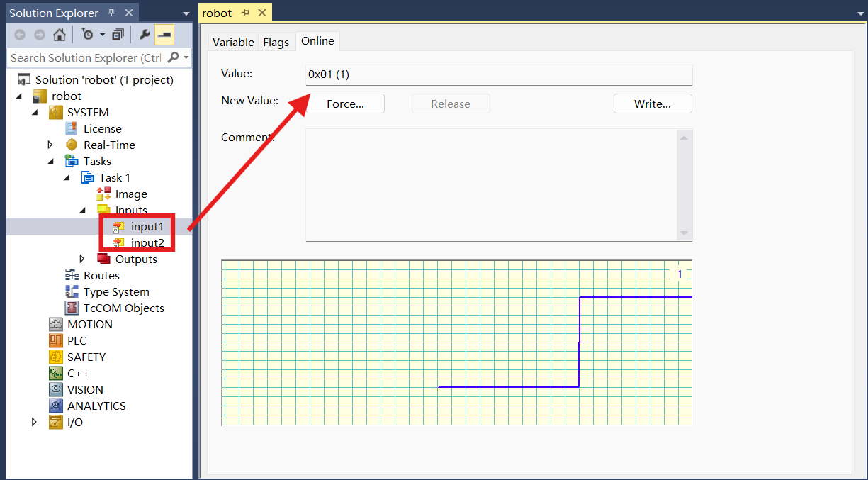Switch to the Variable tab

pyautogui.click(x=233, y=42)
